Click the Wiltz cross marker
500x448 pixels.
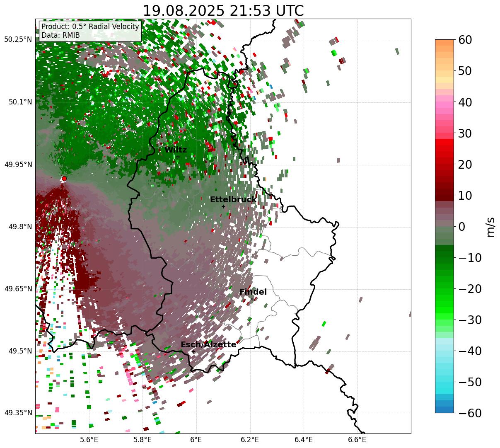(x=178, y=156)
